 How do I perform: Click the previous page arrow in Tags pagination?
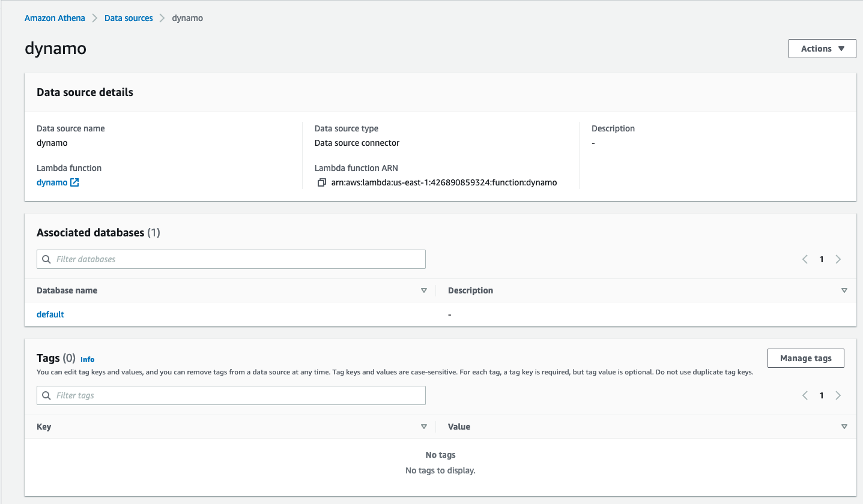point(805,395)
